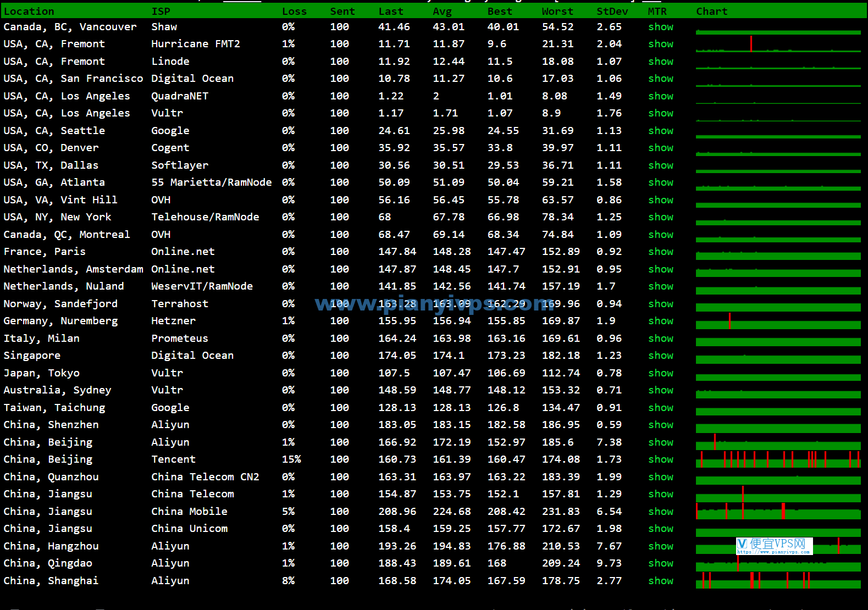868x610 pixels.
Task: Show MTR for Japan, Tokyo Vultr
Action: [660, 373]
